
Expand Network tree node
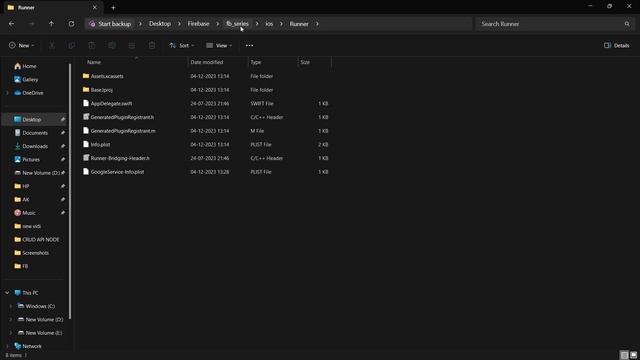7,346
